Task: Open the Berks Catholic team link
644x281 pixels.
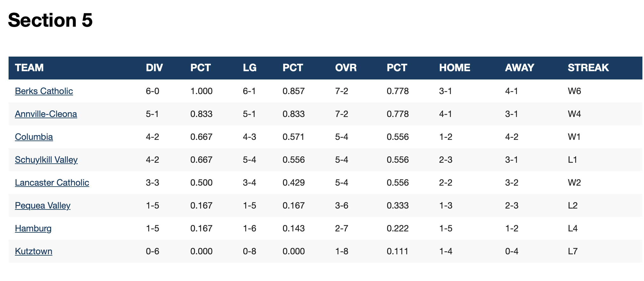Action: pos(44,91)
